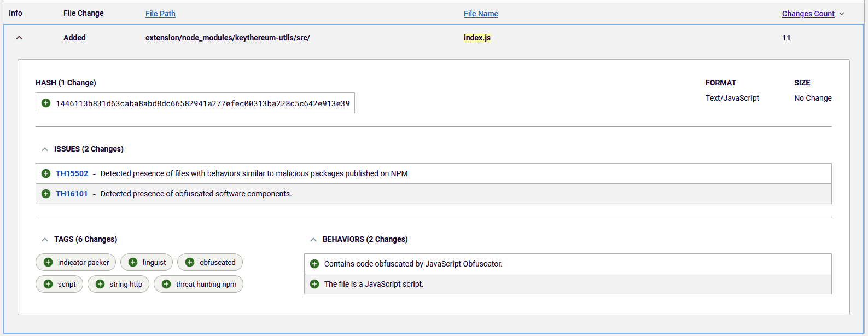Image resolution: width=868 pixels, height=336 pixels.
Task: Click the Info column header
Action: [x=15, y=13]
